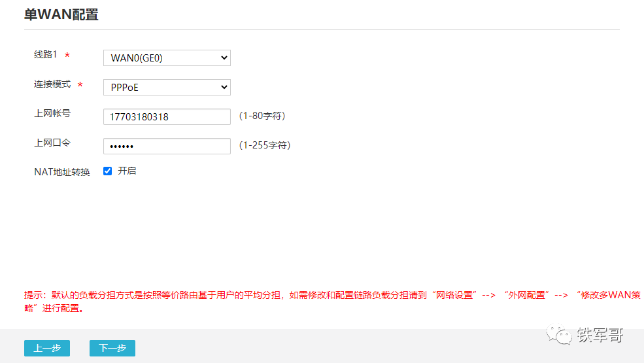
Task: Open the 线路1 WAN0(GE0) dropdown
Action: click(x=167, y=58)
